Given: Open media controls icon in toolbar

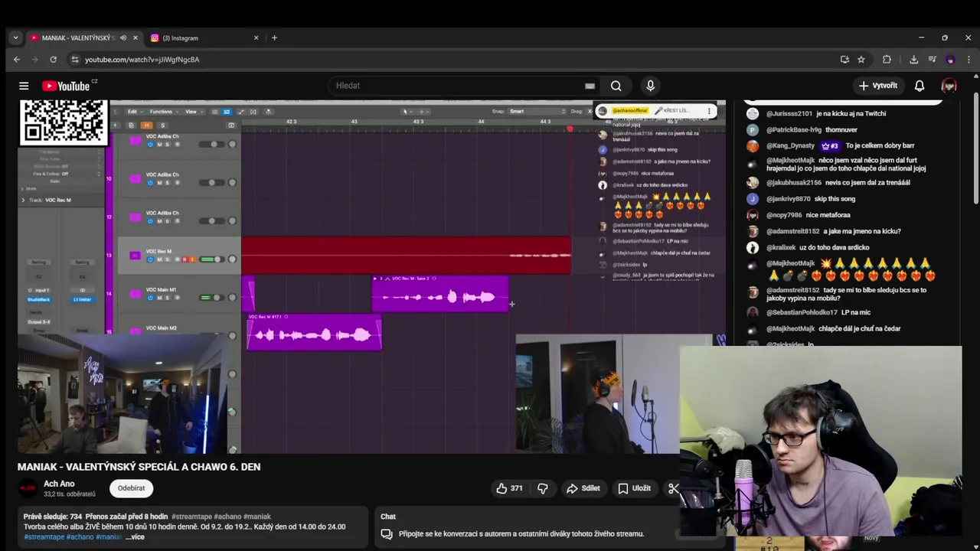Looking at the screenshot, I should tap(932, 60).
